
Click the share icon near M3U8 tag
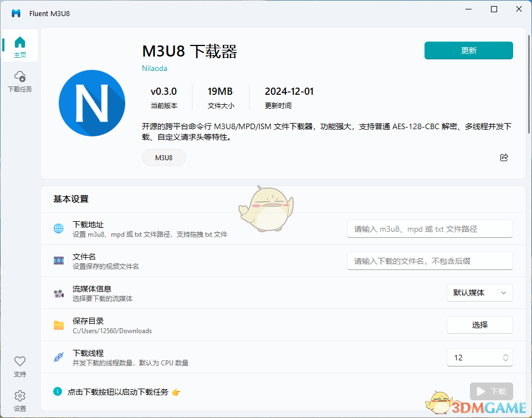pos(504,157)
